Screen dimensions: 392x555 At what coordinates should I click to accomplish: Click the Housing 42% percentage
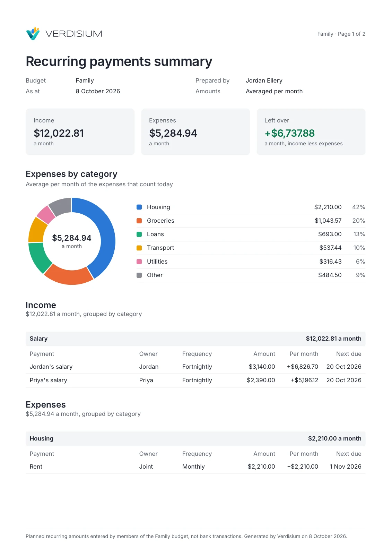(358, 207)
